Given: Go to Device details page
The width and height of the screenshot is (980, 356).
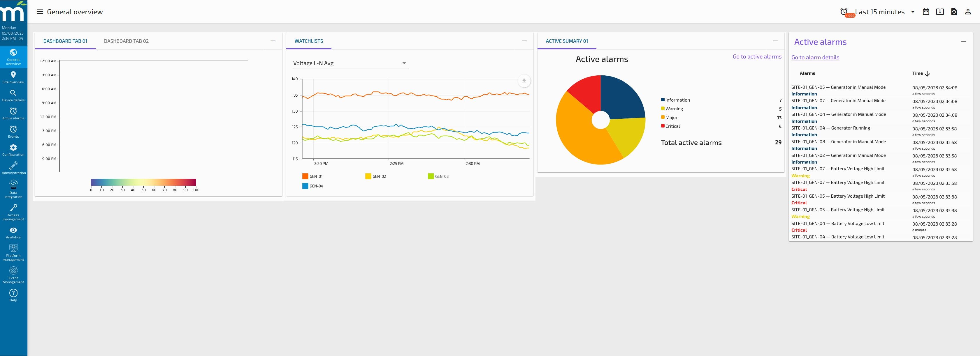Looking at the screenshot, I should click(x=13, y=95).
